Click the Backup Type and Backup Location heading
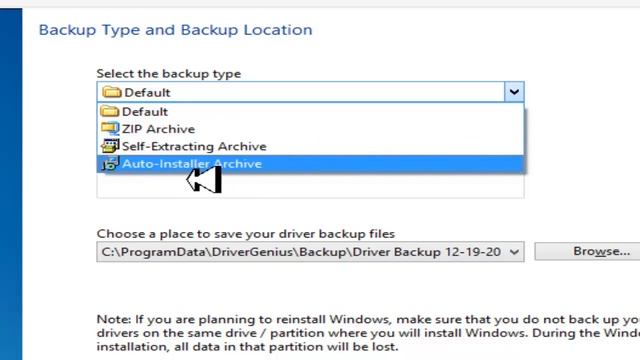640x360 pixels. [x=176, y=30]
